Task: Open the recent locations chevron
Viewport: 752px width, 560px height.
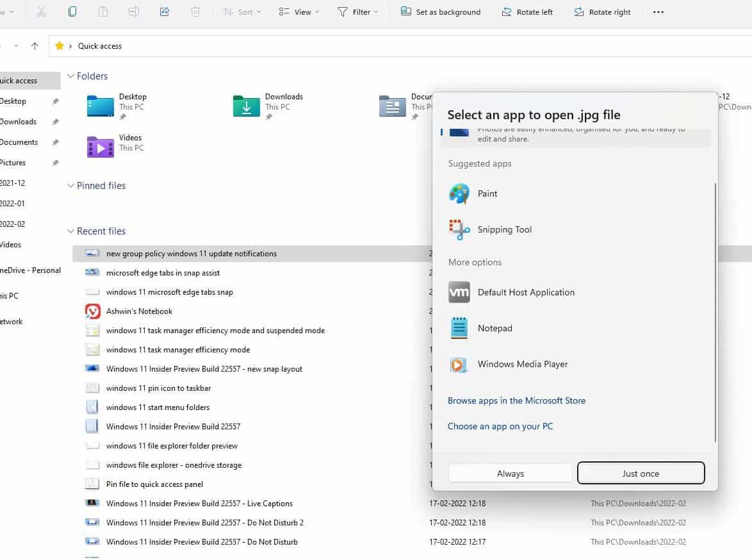Action: tap(16, 46)
